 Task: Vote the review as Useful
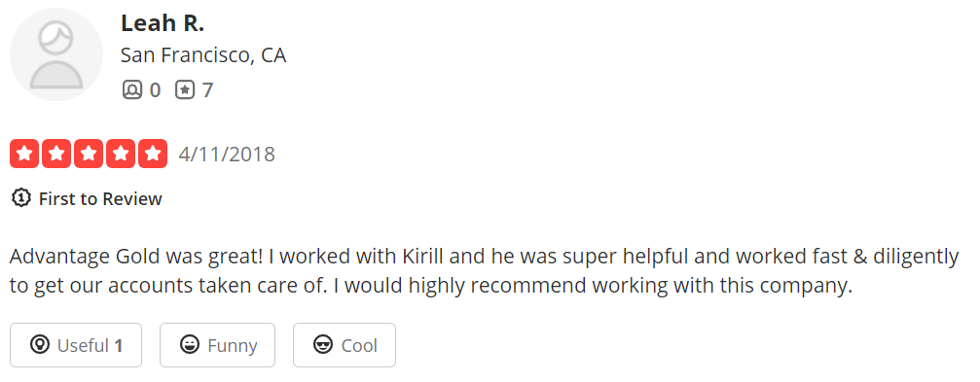point(76,345)
